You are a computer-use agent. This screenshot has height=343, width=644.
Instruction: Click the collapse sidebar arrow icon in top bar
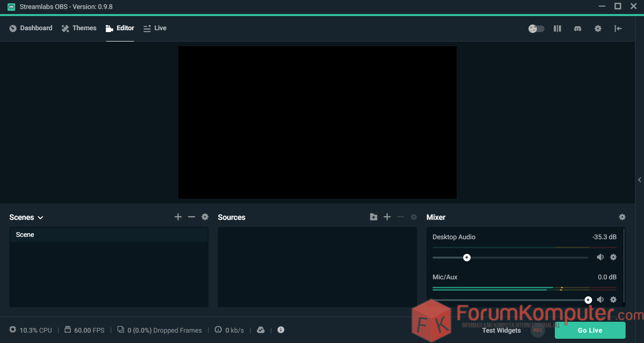(x=618, y=29)
